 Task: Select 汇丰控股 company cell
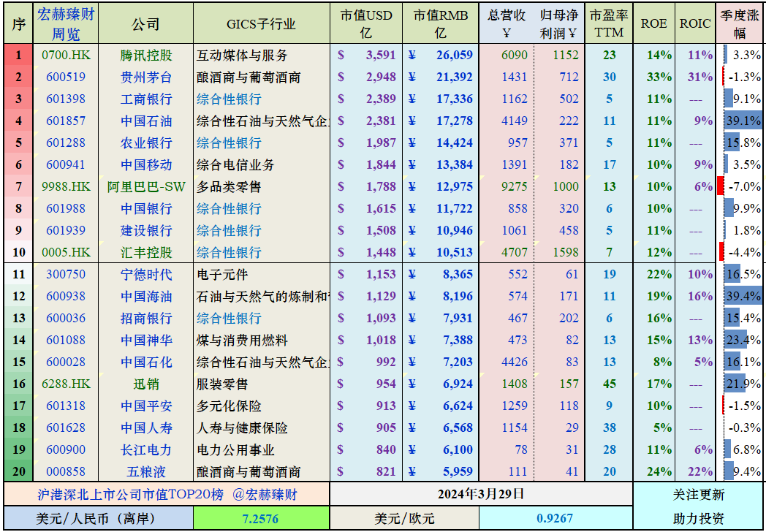click(146, 253)
